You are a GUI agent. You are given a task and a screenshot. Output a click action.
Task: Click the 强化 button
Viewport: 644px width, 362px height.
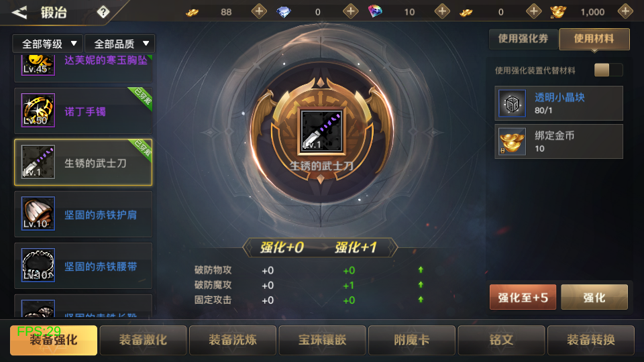point(594,297)
